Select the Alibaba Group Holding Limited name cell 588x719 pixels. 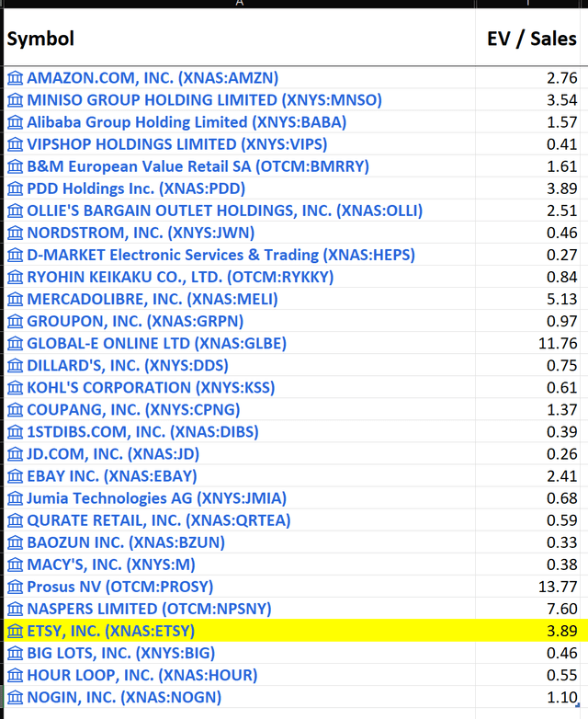pos(240,122)
